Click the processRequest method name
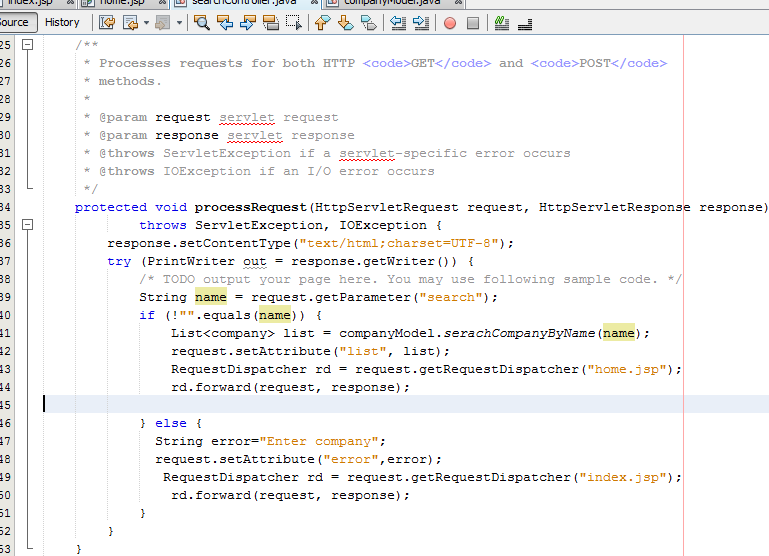This screenshot has width=769, height=556. click(x=251, y=207)
